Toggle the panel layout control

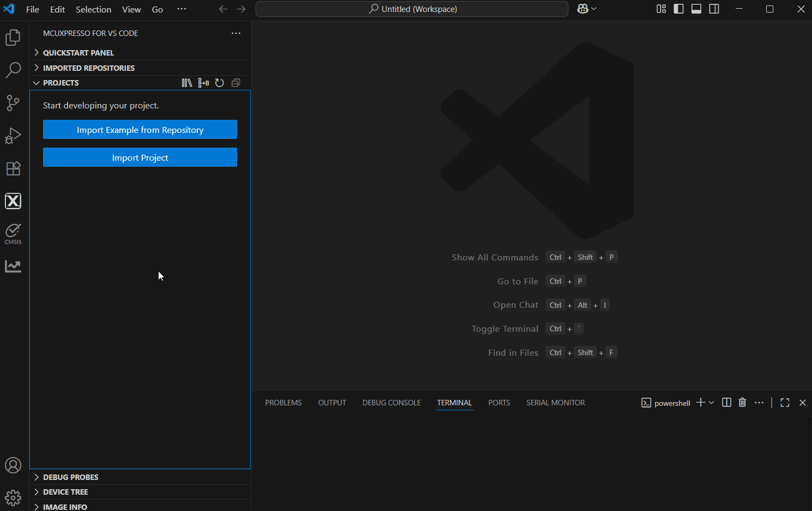click(x=696, y=9)
